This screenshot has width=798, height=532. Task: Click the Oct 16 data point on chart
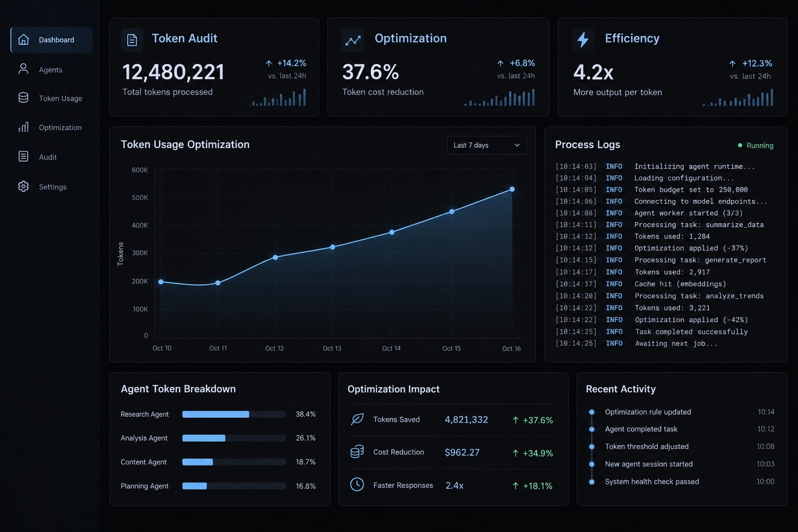tap(512, 189)
